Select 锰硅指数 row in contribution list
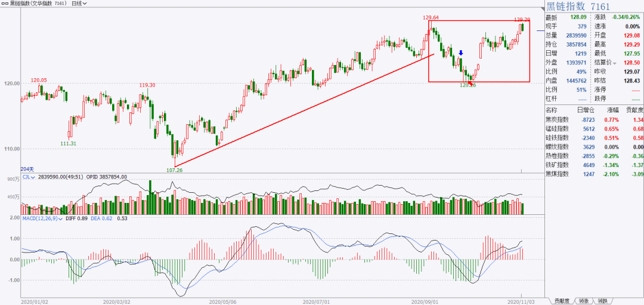The image size is (644, 305). click(x=594, y=129)
